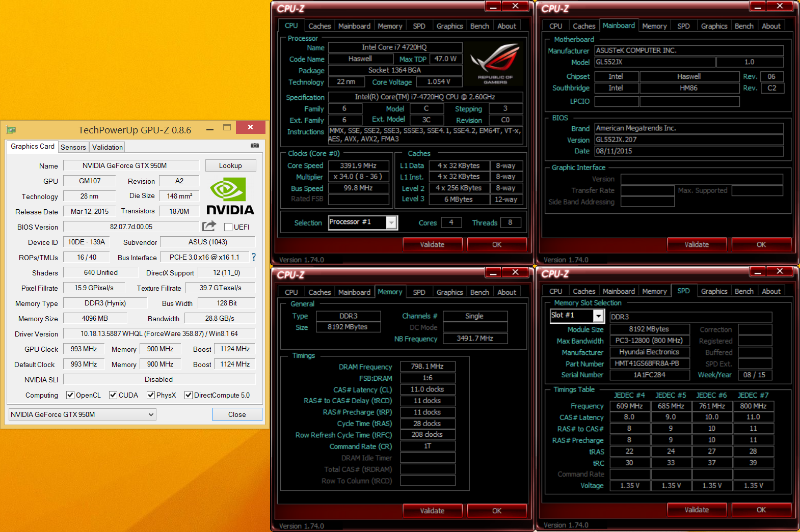Click the Lookup button in GPU-Z

pyautogui.click(x=230, y=165)
